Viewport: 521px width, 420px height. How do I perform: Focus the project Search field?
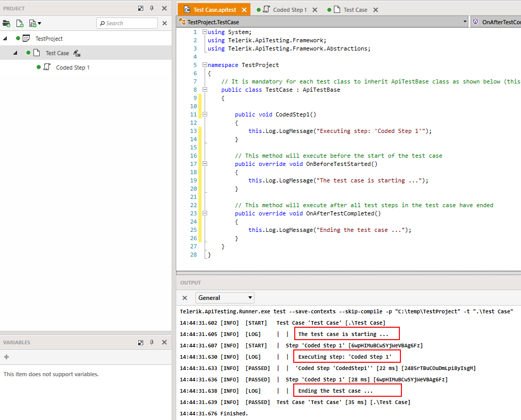[x=127, y=23]
